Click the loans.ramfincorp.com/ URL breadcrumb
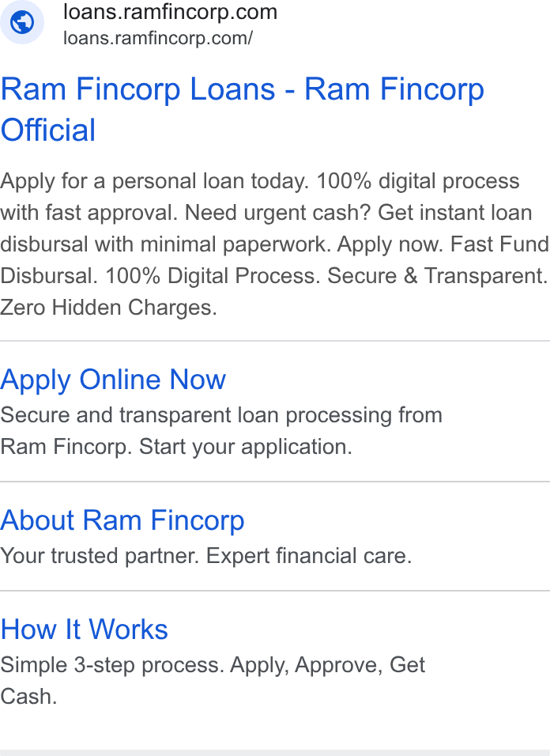 (x=157, y=38)
